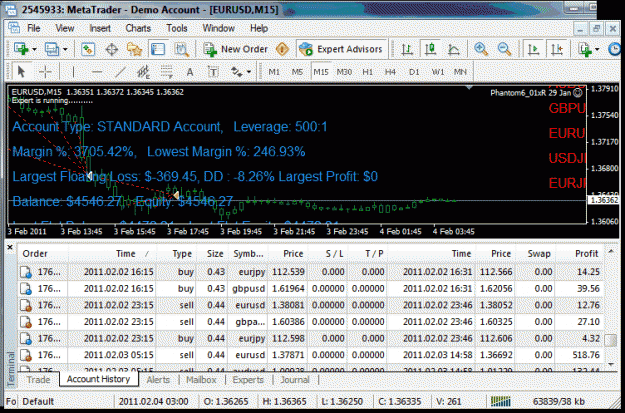Toggle the Terminal panel icon
Viewport: 625px width, 413px height.
click(x=158, y=49)
